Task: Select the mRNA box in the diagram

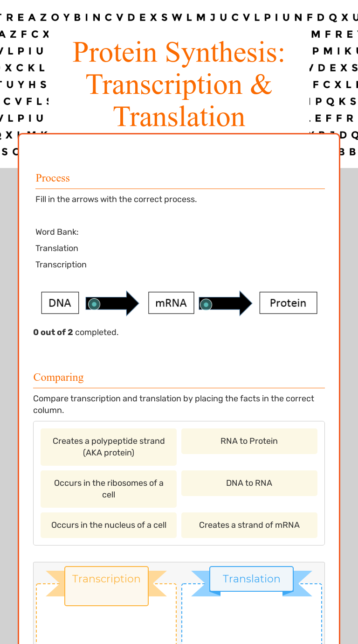Action: coord(171,303)
